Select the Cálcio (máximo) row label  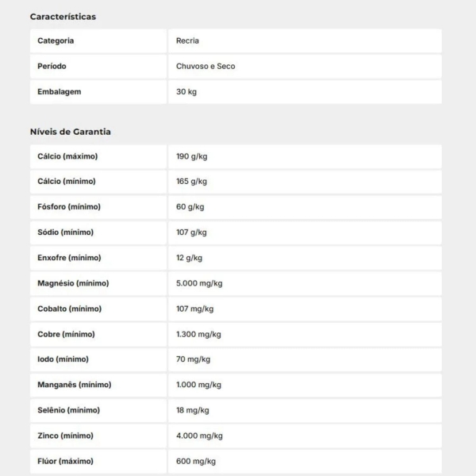point(67,156)
